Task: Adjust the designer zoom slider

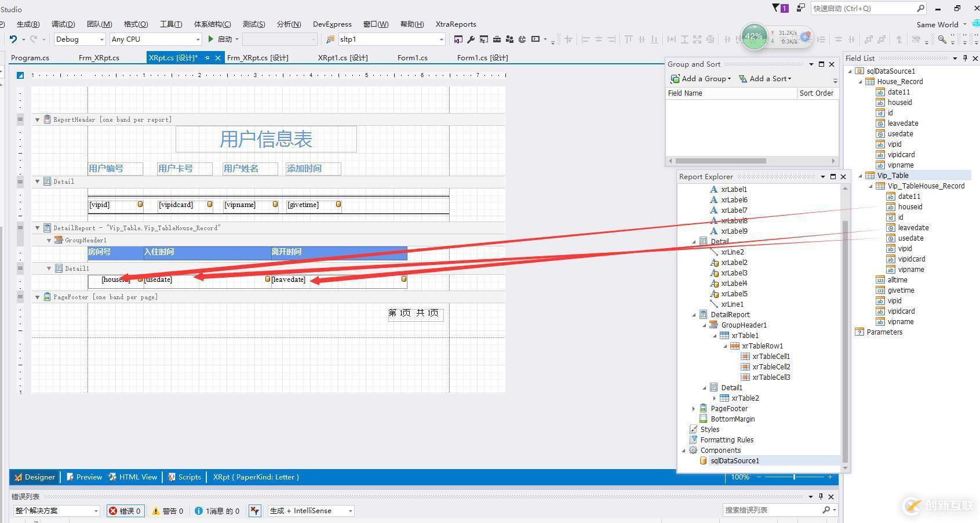Action: [x=794, y=477]
